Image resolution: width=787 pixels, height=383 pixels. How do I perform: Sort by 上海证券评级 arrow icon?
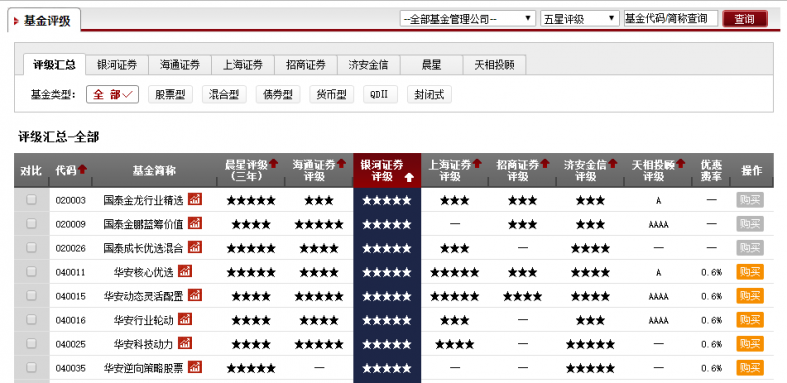477,164
